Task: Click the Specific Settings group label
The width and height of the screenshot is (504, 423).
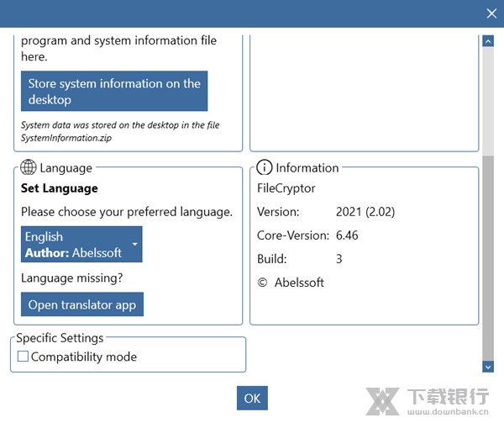Action: (x=60, y=338)
